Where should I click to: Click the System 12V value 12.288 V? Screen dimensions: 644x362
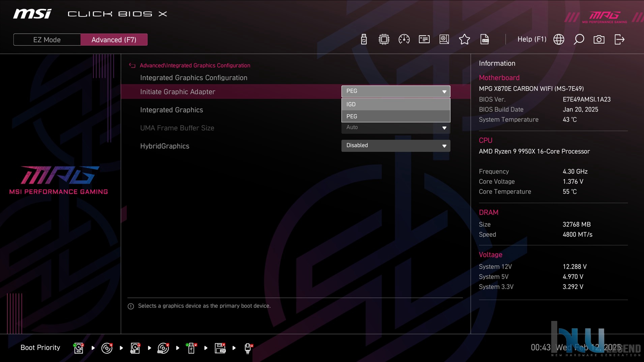(x=575, y=267)
